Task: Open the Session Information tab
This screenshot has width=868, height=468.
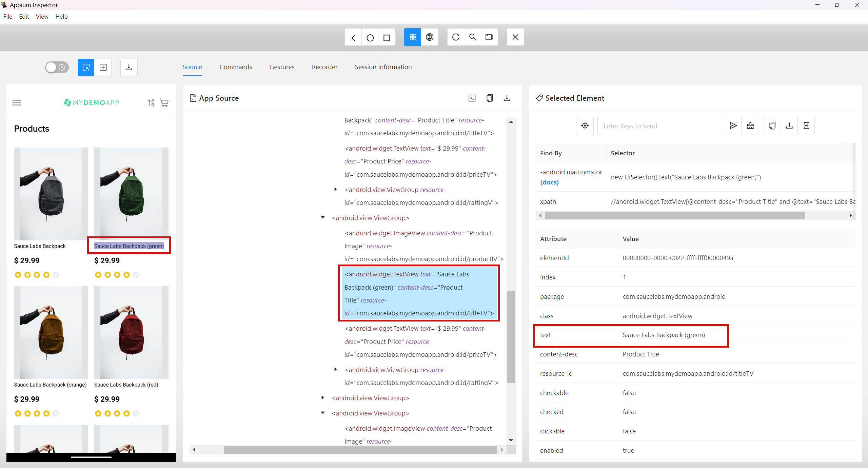Action: (x=383, y=67)
